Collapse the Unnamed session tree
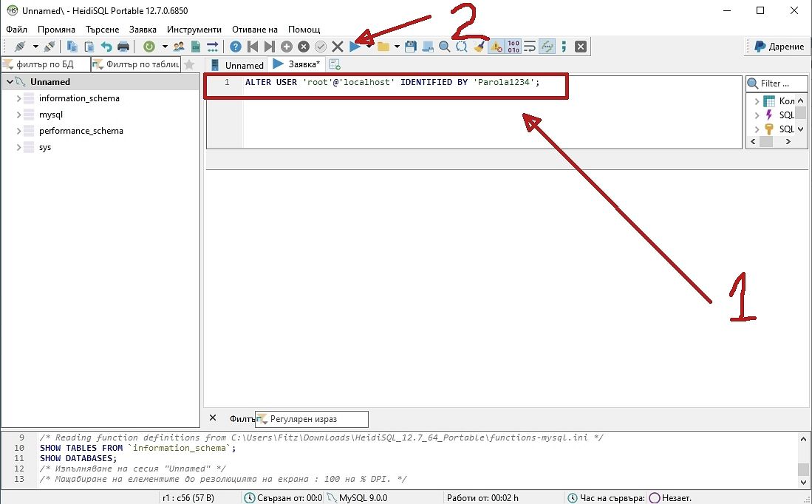The height and width of the screenshot is (504, 812). tap(10, 82)
